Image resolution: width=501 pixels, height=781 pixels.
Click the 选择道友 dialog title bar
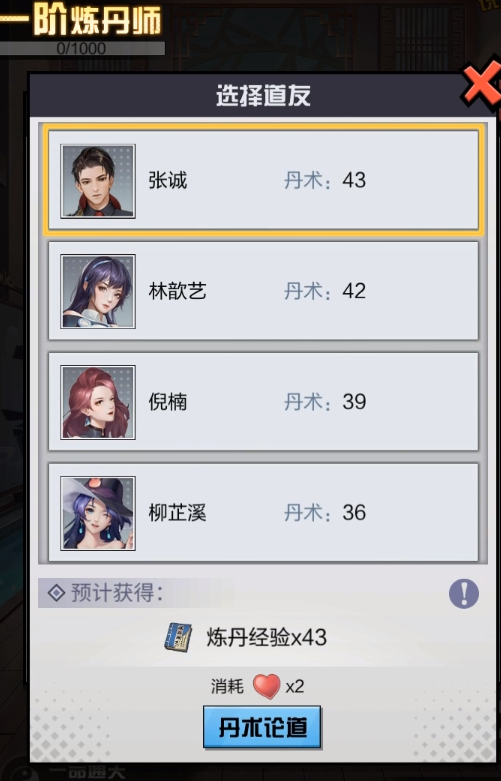coord(263,95)
